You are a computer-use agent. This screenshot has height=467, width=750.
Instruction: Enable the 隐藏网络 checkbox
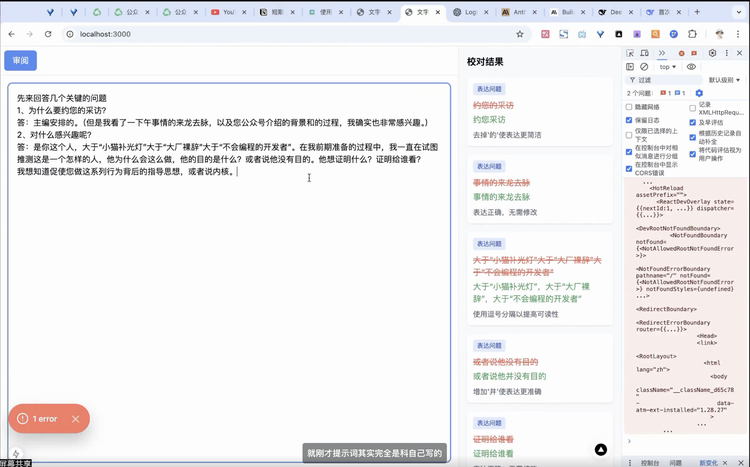click(629, 106)
